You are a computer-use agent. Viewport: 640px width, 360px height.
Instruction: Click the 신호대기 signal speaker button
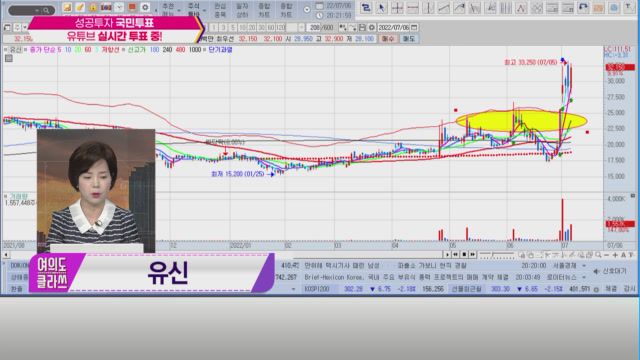[x=610, y=271]
